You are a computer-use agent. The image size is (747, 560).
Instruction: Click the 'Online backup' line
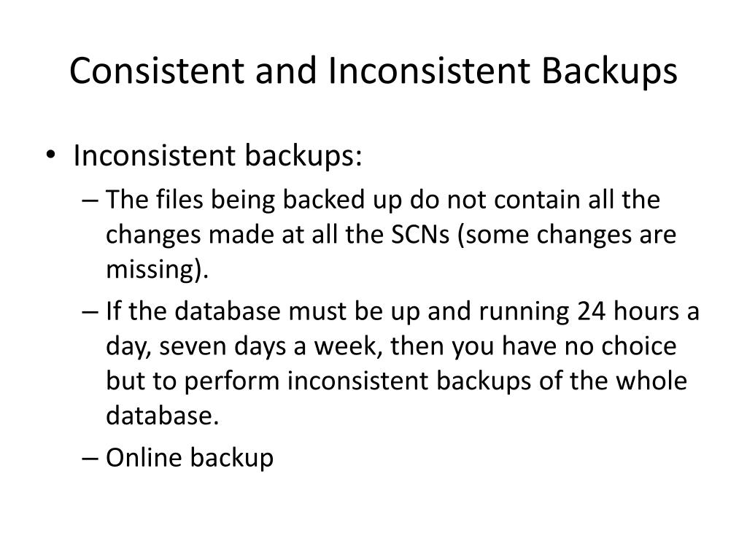click(x=190, y=458)
